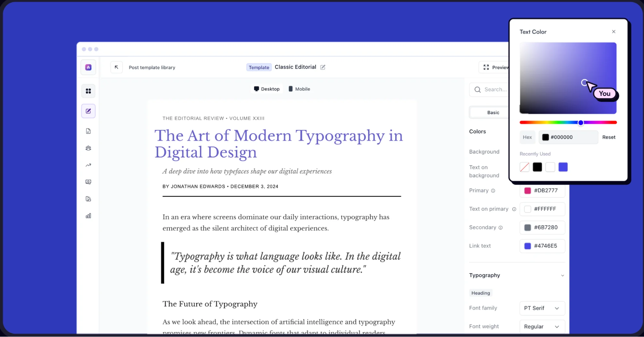Switch to Desktop view
This screenshot has height=337, width=644.
(x=267, y=89)
